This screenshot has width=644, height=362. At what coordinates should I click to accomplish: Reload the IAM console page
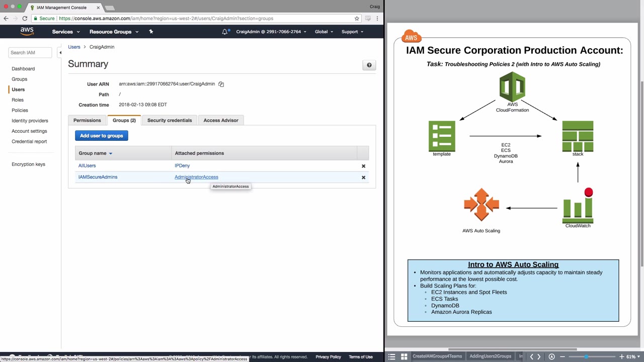25,19
